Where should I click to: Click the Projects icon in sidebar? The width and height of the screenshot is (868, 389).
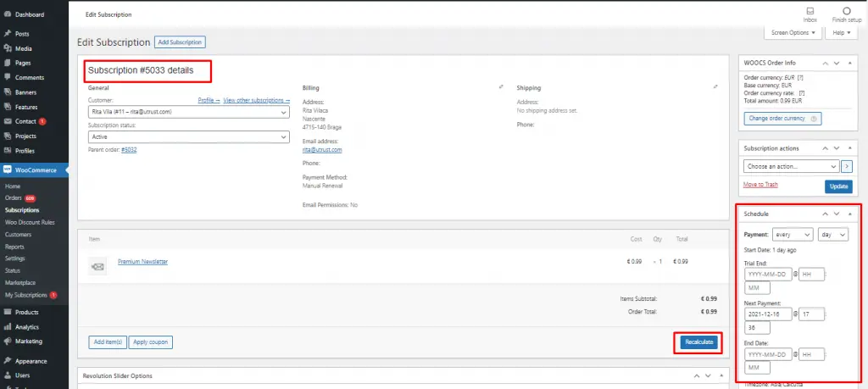[8, 136]
